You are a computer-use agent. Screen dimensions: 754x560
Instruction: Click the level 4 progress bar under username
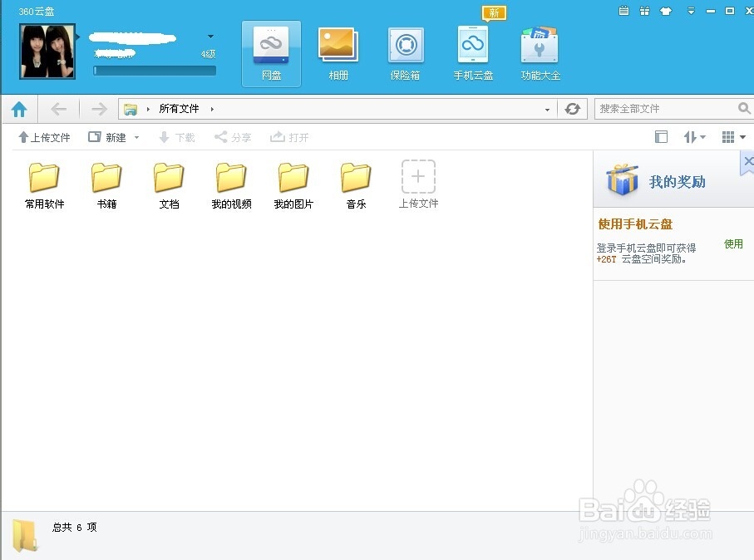click(x=154, y=69)
